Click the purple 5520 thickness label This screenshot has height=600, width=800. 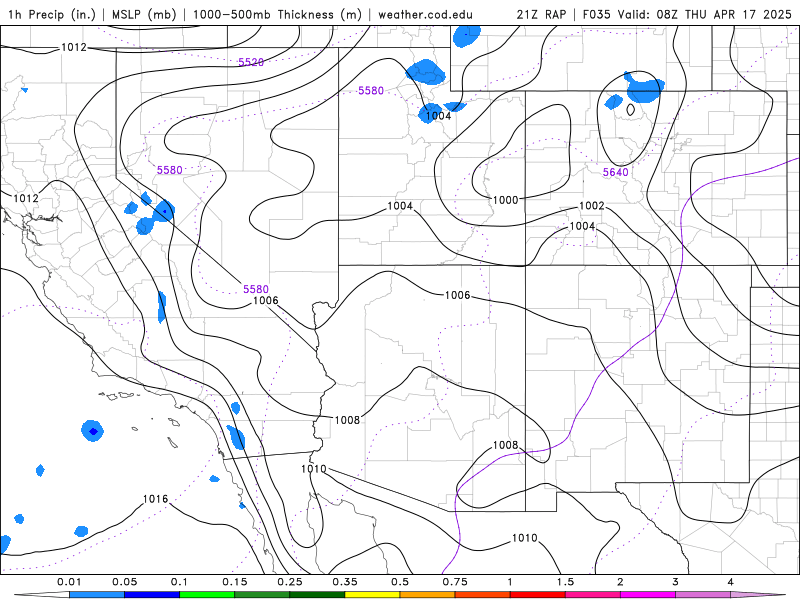coord(251,62)
